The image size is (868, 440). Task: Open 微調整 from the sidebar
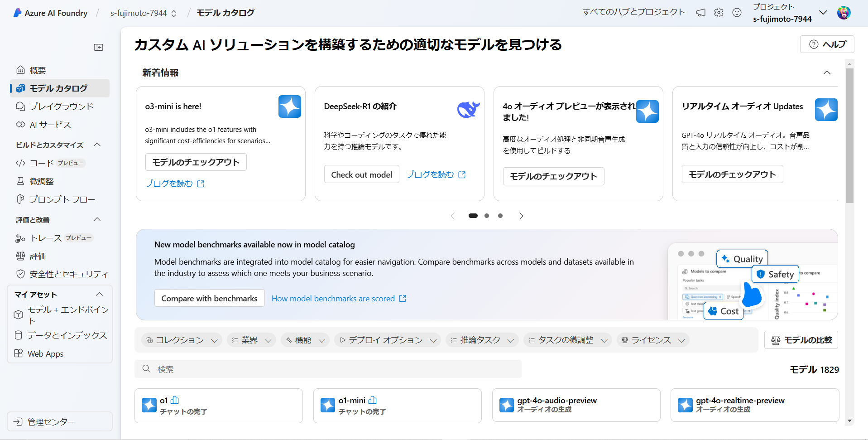[60, 181]
